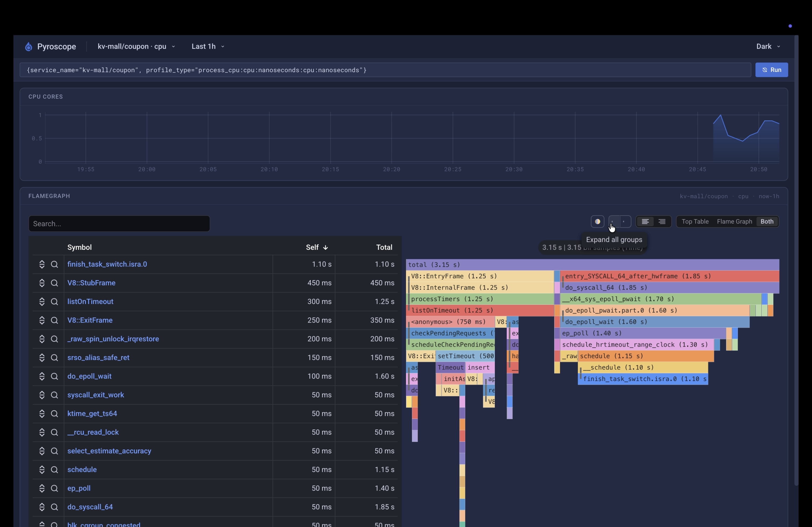Screen dimensions: 812x527
Task: Click V8::EntryFrame (1.25 s) flame bar
Action: point(480,276)
